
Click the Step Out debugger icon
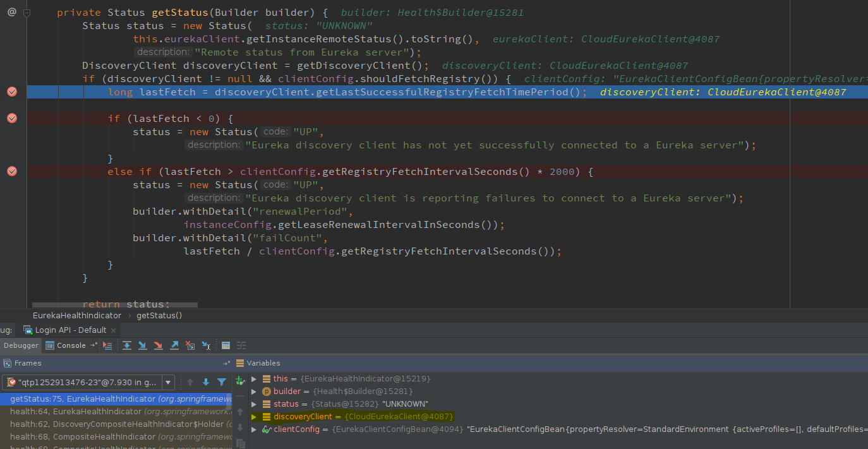(x=174, y=345)
